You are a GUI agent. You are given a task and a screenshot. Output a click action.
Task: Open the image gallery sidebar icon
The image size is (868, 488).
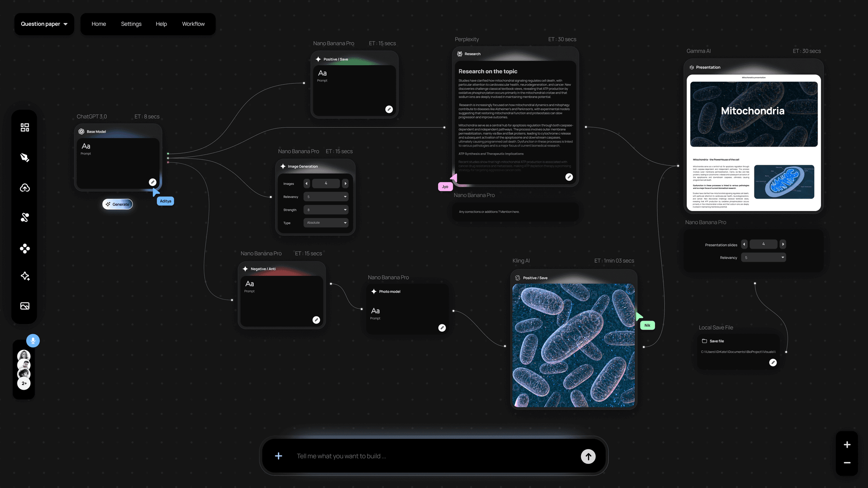point(25,306)
